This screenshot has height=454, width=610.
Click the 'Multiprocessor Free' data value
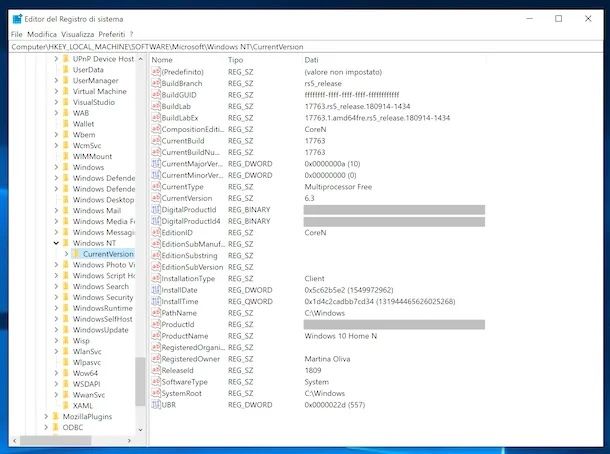338,187
